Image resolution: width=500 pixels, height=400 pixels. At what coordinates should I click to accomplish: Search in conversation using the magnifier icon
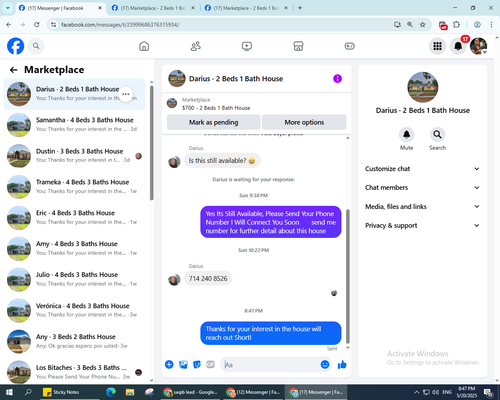[x=437, y=134]
